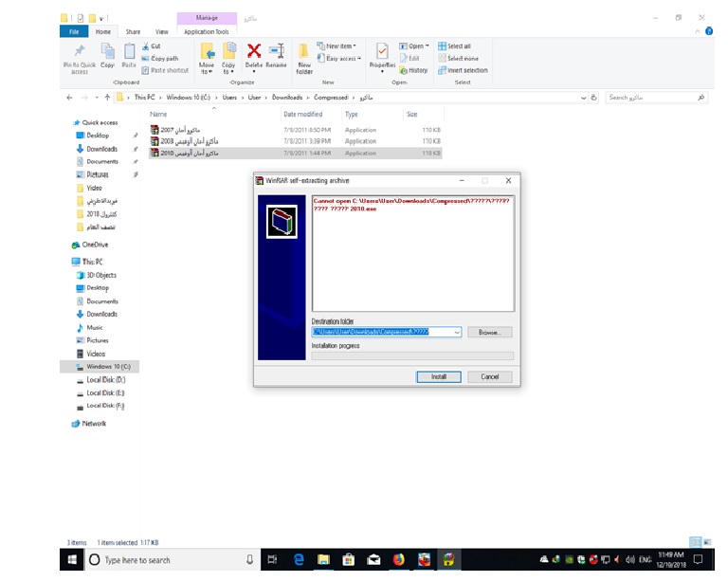
Task: Click the History icon in ribbon
Action: (x=414, y=70)
